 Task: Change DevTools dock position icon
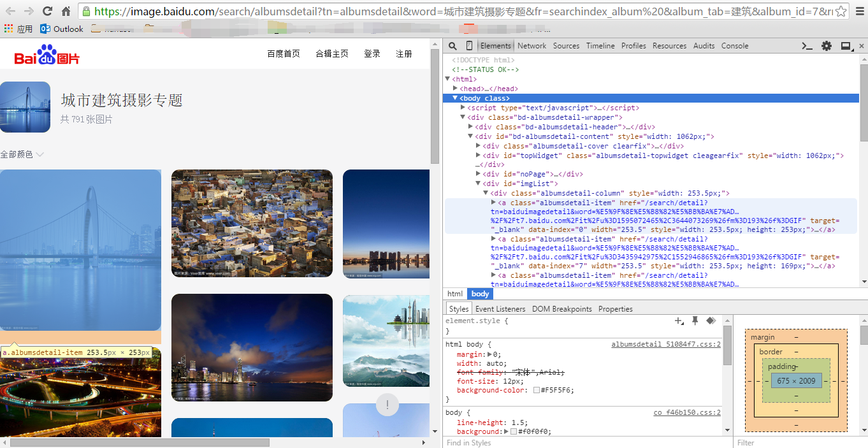click(x=846, y=45)
